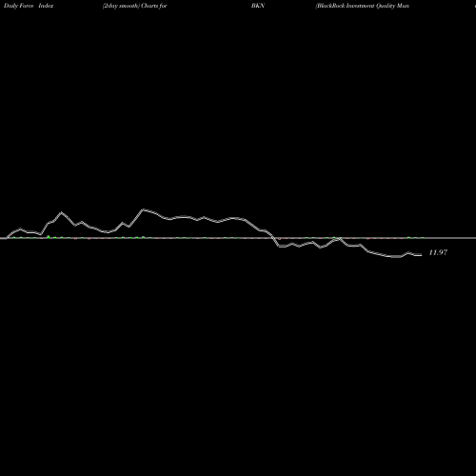Click the 11.97 value label
This screenshot has height=476, width=476.
438,252
